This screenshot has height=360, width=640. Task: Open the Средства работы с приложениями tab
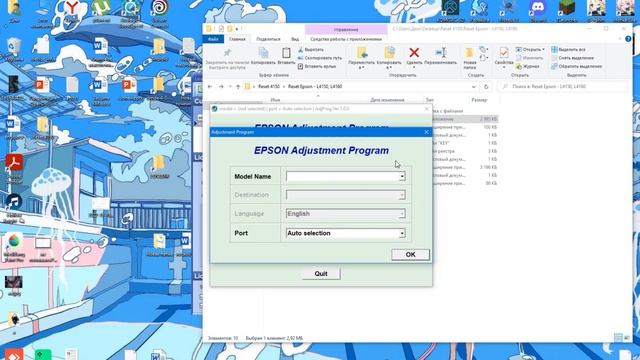[x=346, y=39]
